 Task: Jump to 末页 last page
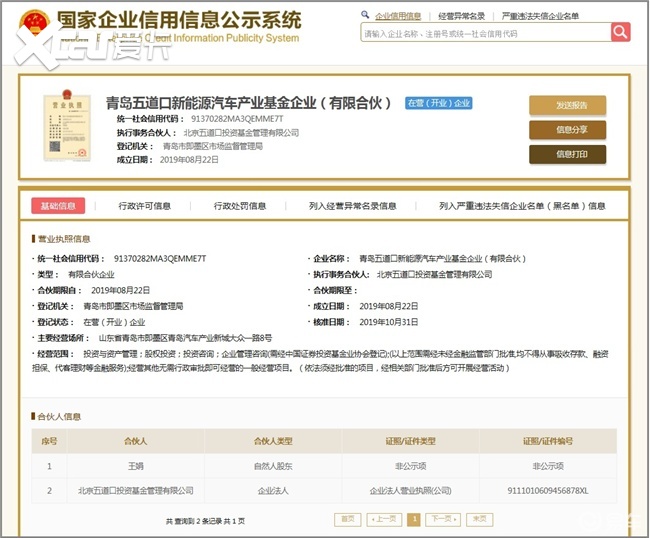[x=480, y=519]
